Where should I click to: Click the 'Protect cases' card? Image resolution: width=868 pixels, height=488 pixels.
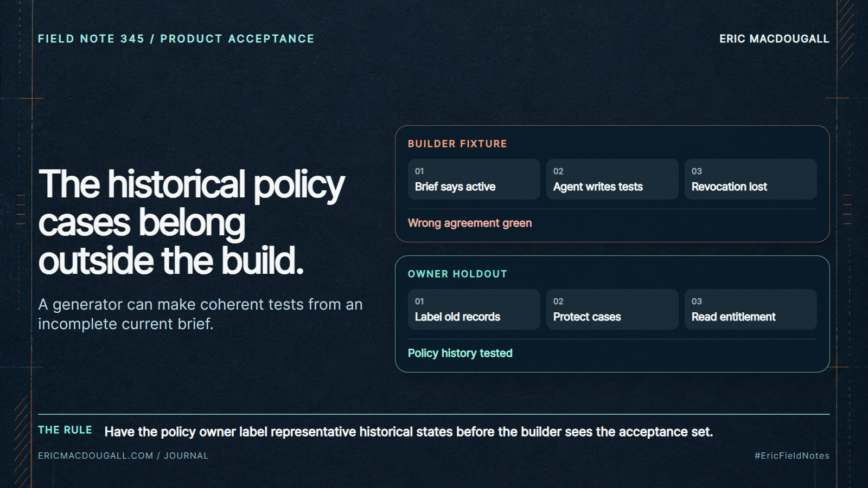612,309
